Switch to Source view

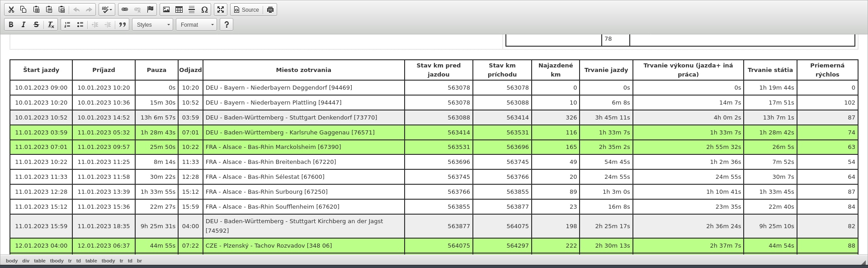(x=246, y=10)
